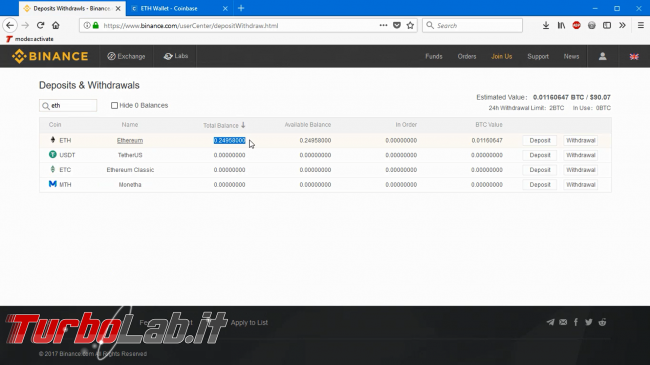
Task: Open the News navigation item
Action: pos(571,56)
